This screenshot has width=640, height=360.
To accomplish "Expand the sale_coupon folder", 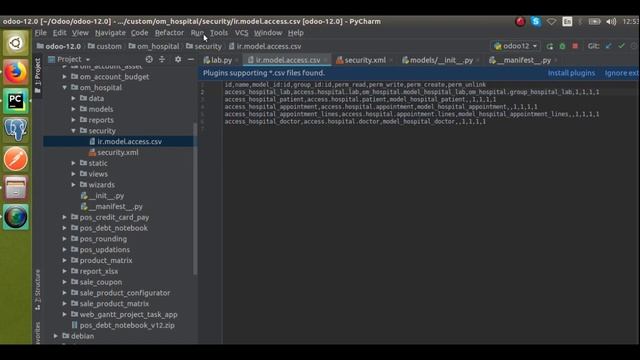I will click(x=64, y=282).
